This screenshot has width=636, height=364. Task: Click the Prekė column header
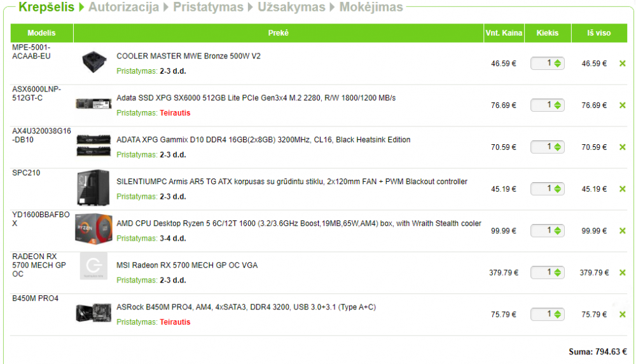279,33
